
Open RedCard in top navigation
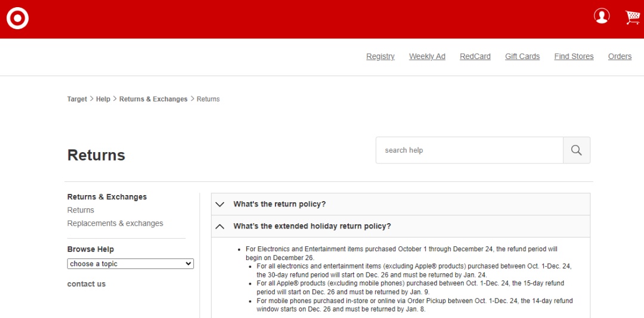[475, 57]
